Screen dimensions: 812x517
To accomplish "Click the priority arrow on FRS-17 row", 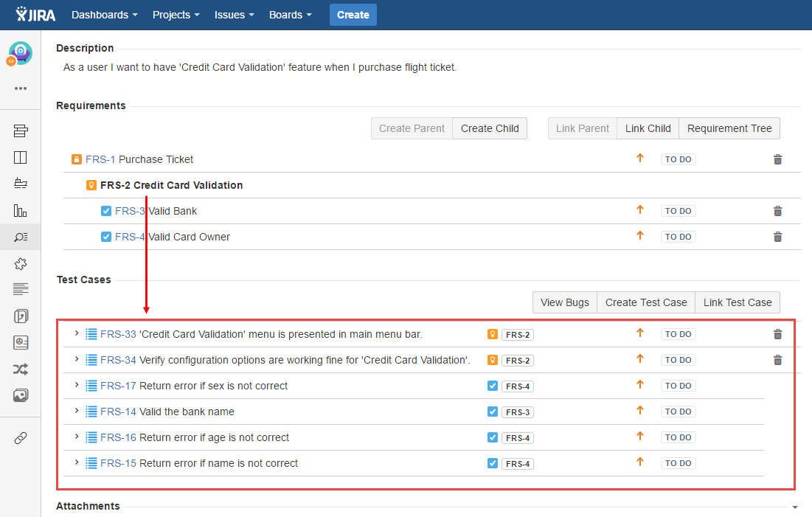I will [x=640, y=384].
